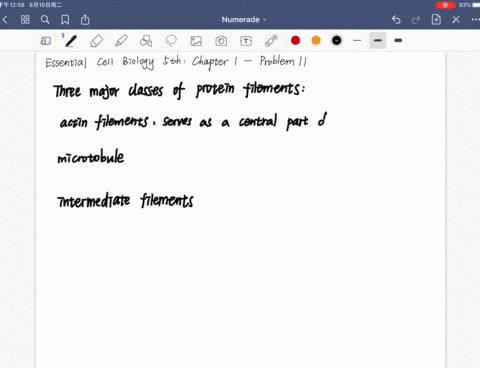
Task: Select the Image insert tool
Action: point(196,41)
